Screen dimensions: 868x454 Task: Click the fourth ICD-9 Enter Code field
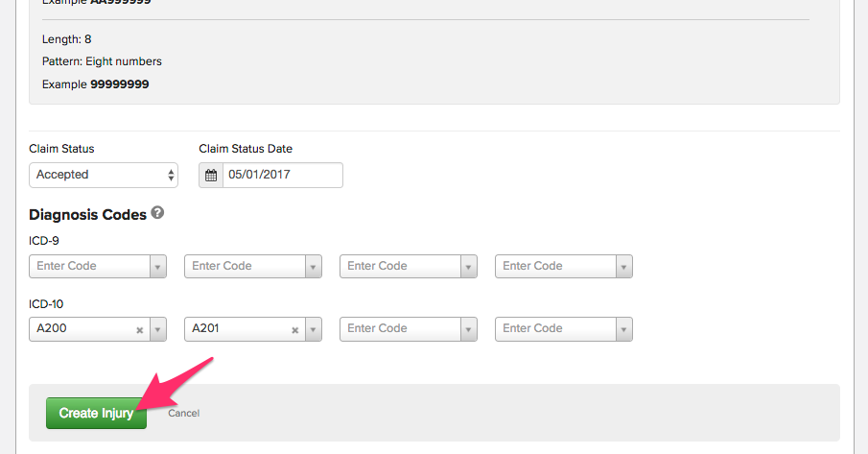tap(555, 266)
